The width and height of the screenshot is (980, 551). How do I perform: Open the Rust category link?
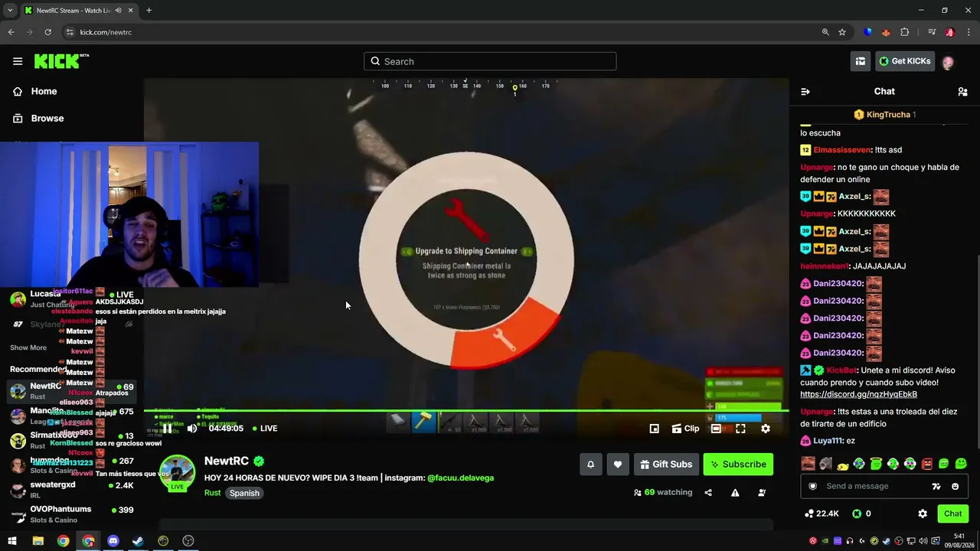pyautogui.click(x=213, y=493)
